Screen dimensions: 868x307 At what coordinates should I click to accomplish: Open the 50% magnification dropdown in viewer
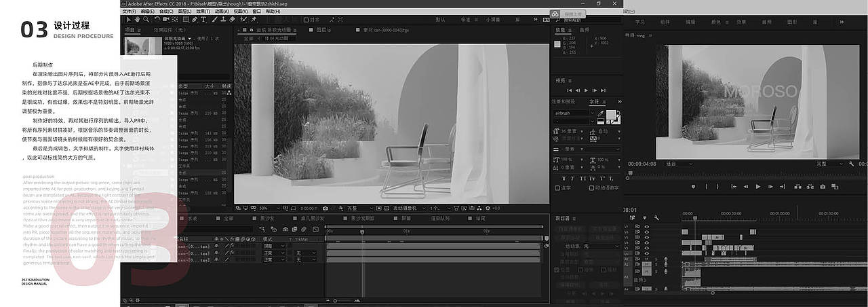269,208
